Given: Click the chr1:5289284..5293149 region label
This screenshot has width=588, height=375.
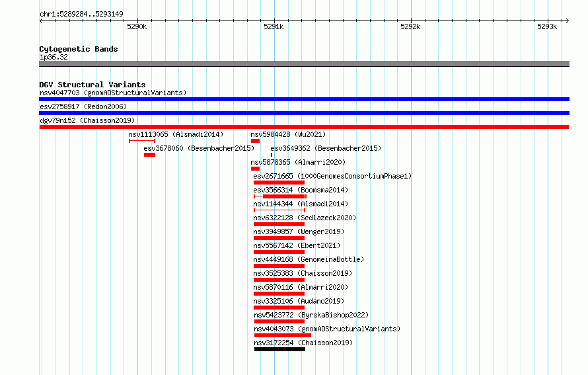Looking at the screenshot, I should (x=81, y=14).
